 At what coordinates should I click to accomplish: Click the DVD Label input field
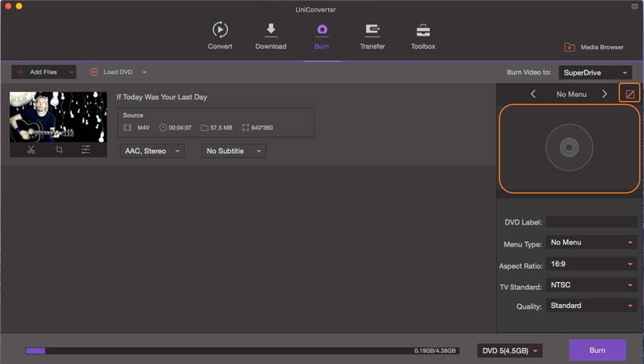click(x=592, y=221)
